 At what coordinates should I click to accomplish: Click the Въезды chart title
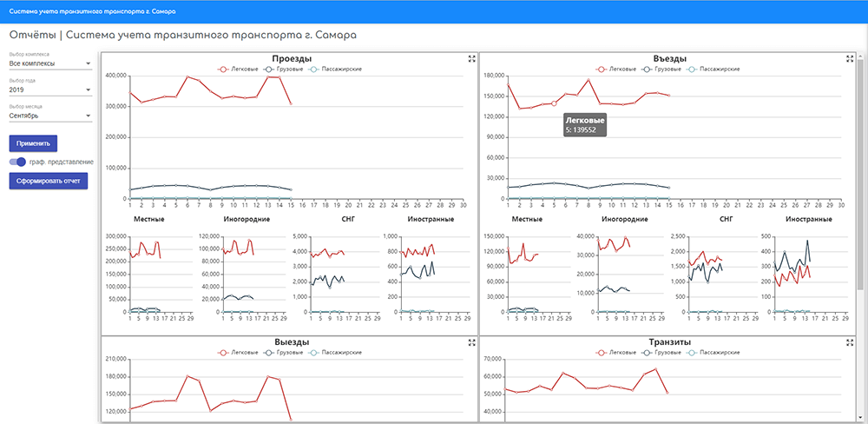click(x=670, y=59)
